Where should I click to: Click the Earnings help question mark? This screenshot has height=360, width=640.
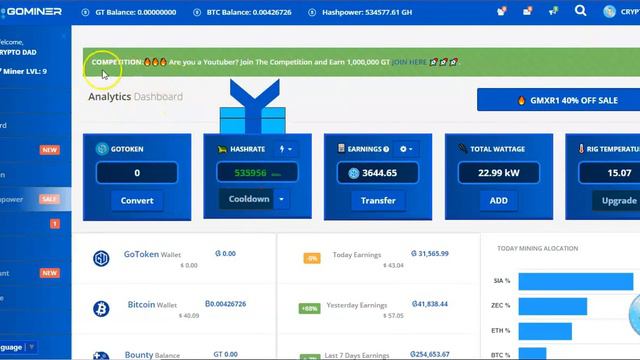(x=386, y=149)
